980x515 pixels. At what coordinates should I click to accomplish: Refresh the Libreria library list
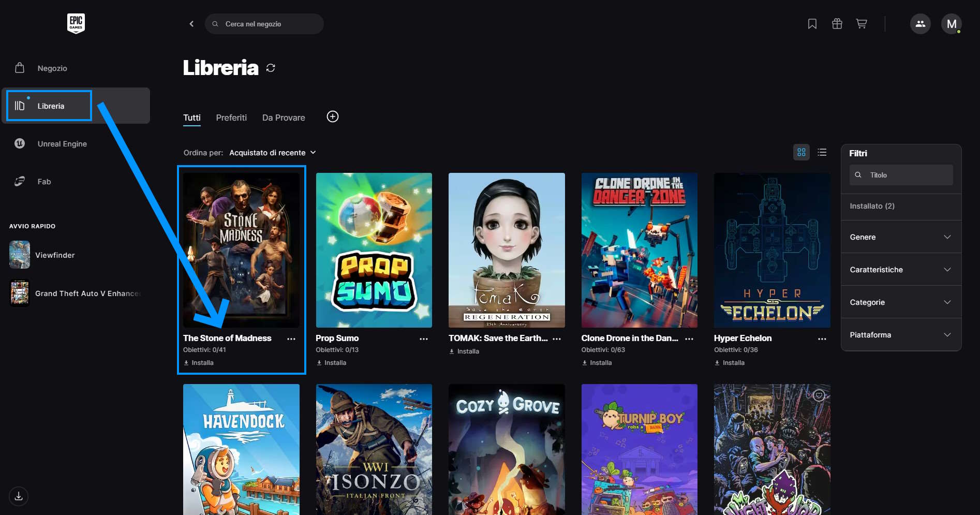tap(271, 68)
